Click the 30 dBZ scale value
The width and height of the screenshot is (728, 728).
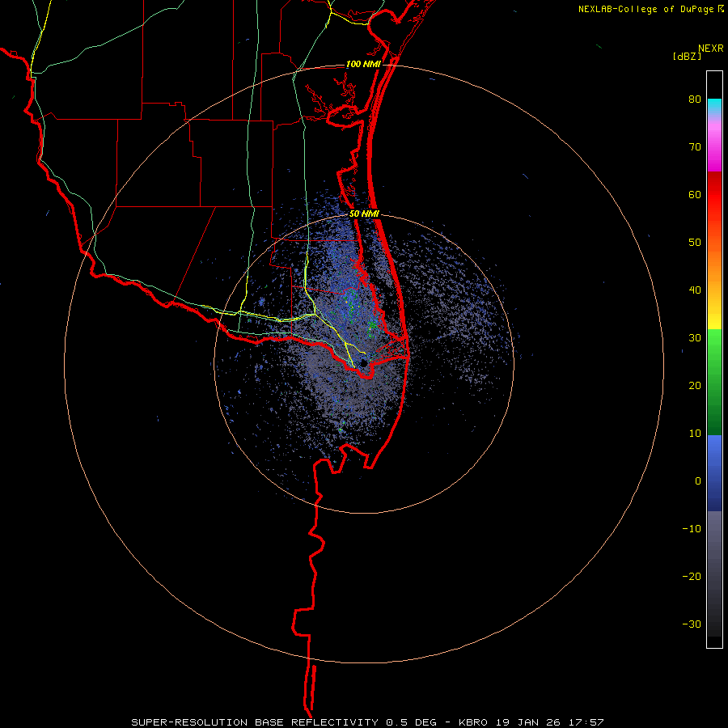click(x=695, y=337)
